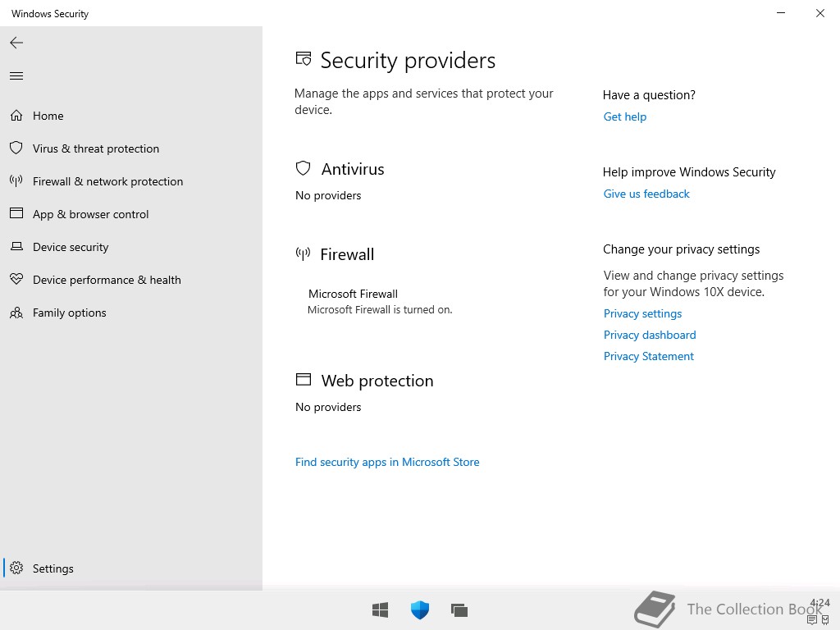Open Settings in sidebar

[131, 568]
